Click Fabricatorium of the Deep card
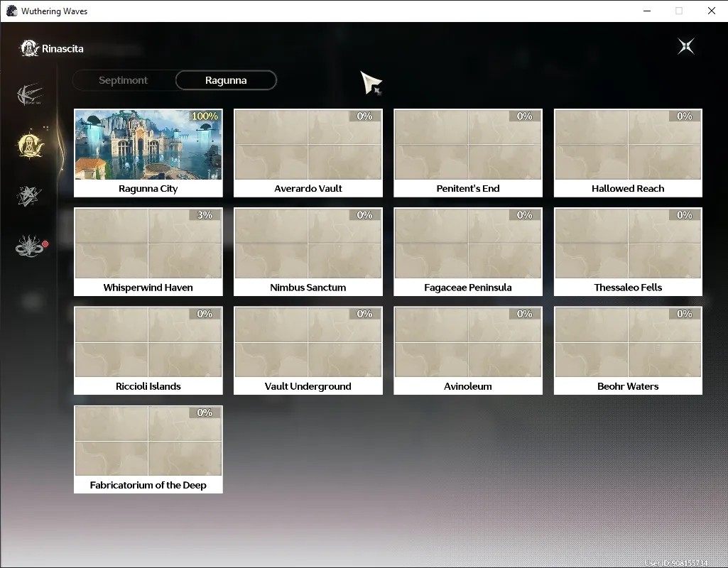Image resolution: width=728 pixels, height=568 pixels. 148,449
